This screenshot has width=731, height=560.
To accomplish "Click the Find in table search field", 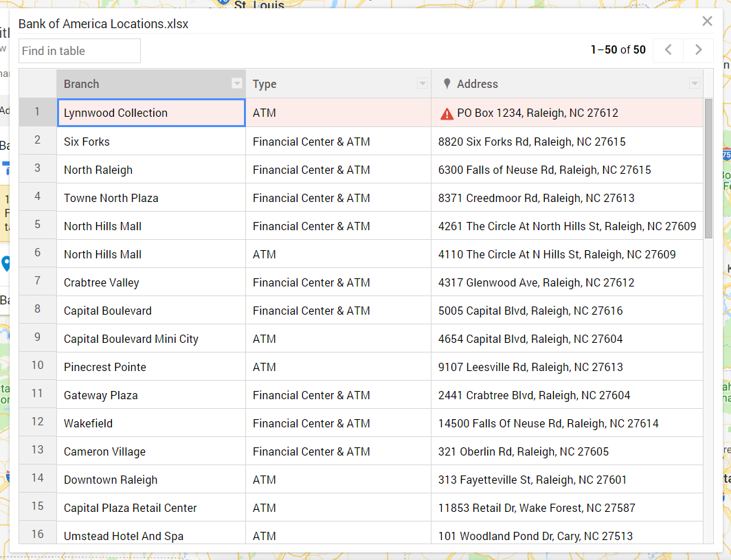I will pyautogui.click(x=80, y=51).
